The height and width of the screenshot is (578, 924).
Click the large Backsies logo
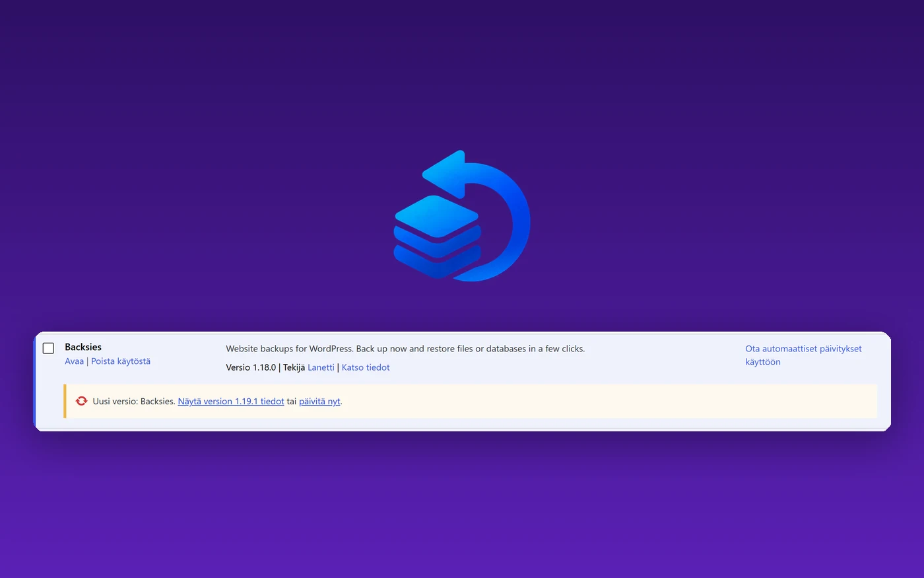462,216
